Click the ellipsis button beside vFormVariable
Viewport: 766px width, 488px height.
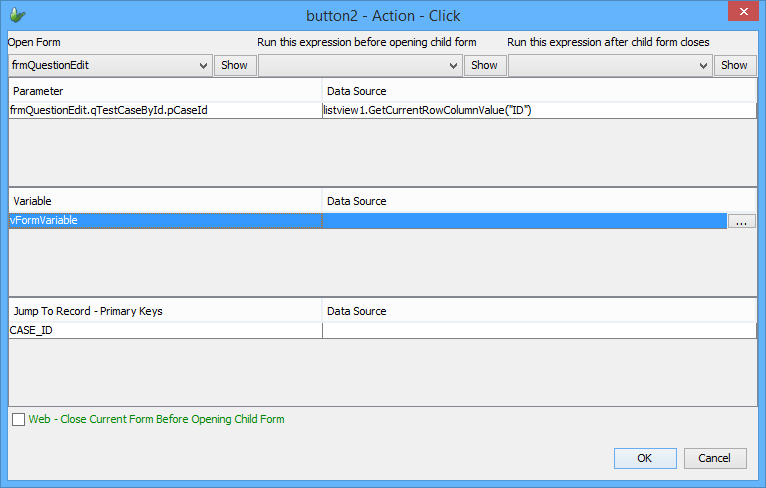(740, 221)
